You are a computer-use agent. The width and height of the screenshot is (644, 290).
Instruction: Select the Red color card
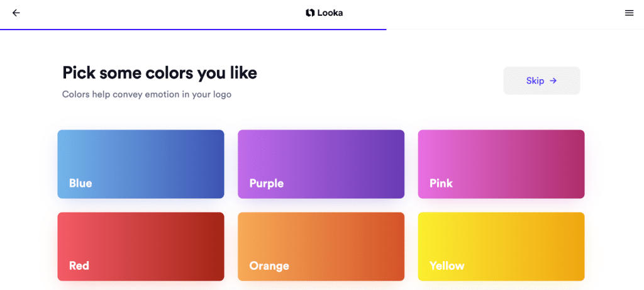141,246
